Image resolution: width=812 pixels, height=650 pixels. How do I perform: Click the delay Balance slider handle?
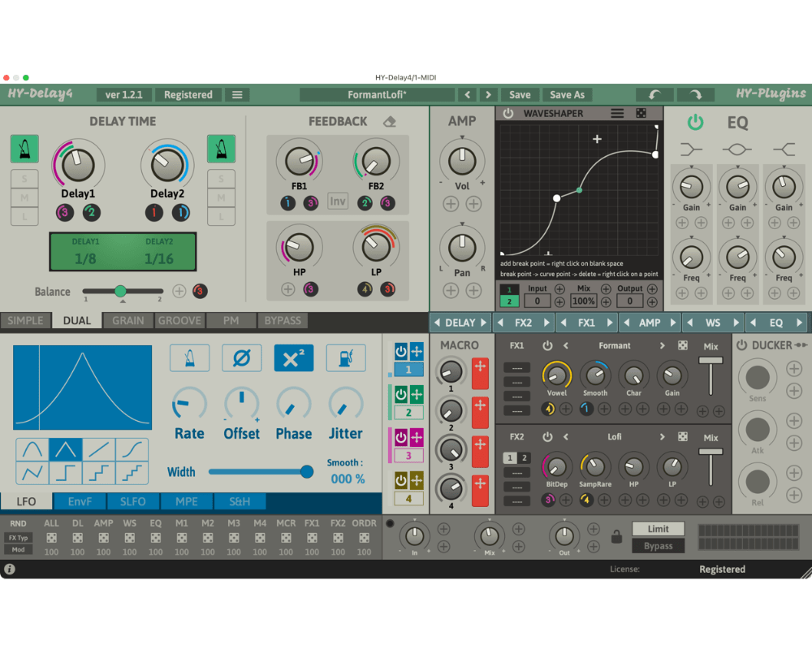coord(120,291)
